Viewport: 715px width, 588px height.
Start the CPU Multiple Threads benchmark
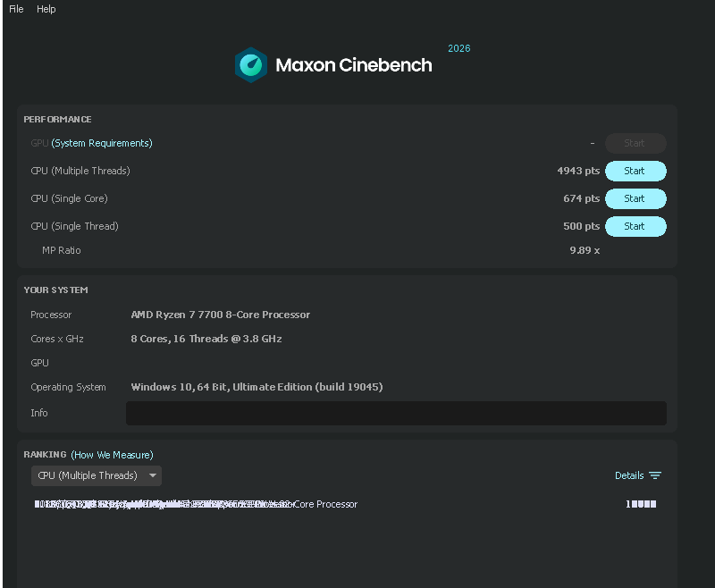point(635,171)
